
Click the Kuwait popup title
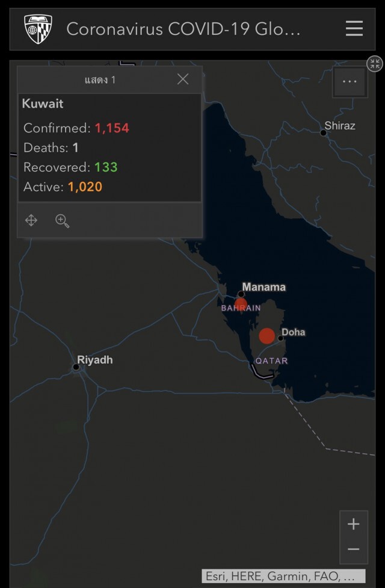[43, 104]
